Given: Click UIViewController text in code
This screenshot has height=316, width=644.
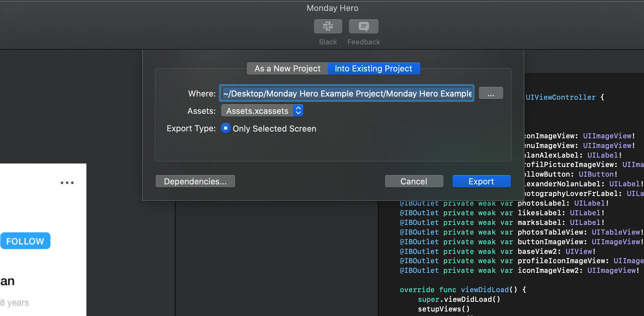Looking at the screenshot, I should (561, 97).
